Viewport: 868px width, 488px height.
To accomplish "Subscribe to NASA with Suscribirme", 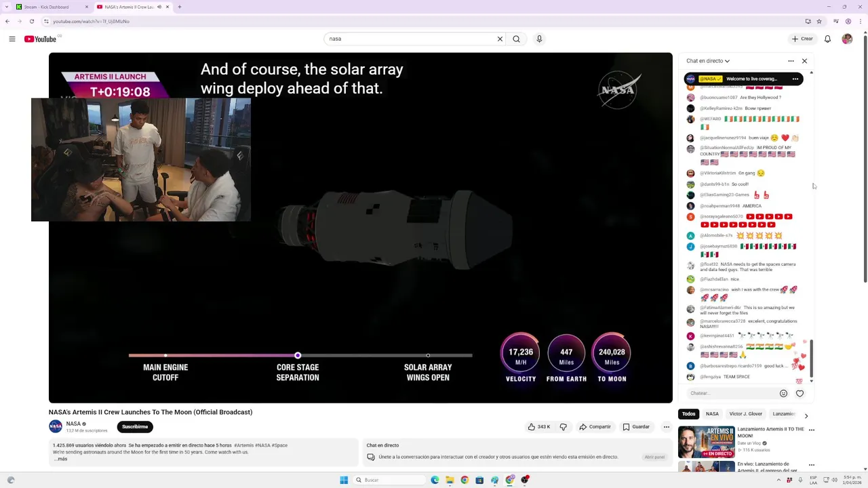I will [x=135, y=427].
